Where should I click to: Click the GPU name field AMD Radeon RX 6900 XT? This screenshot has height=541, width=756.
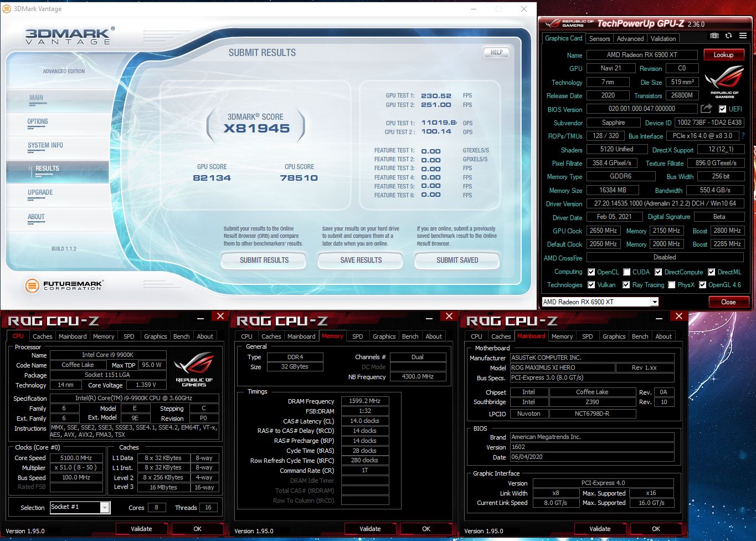(642, 55)
